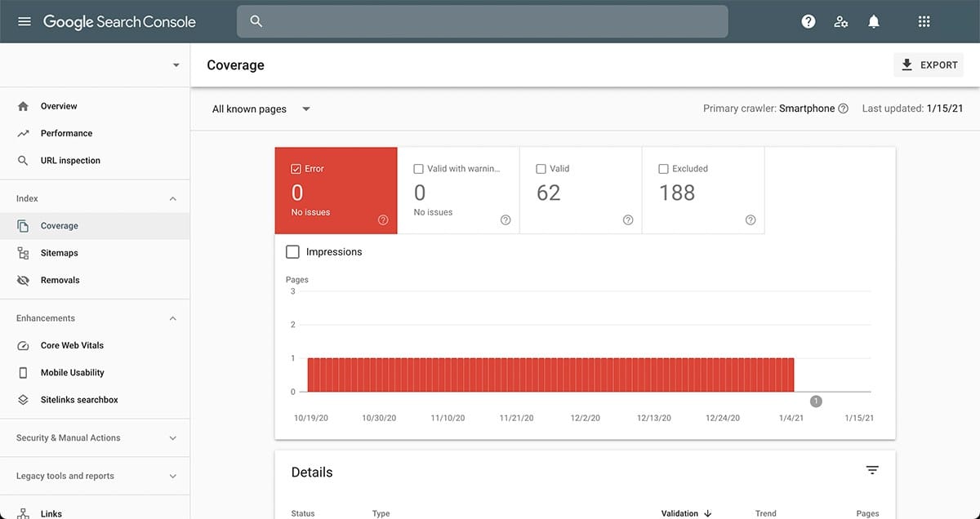Open the user settings people icon
Viewport: 980px width, 519px height.
pos(841,22)
